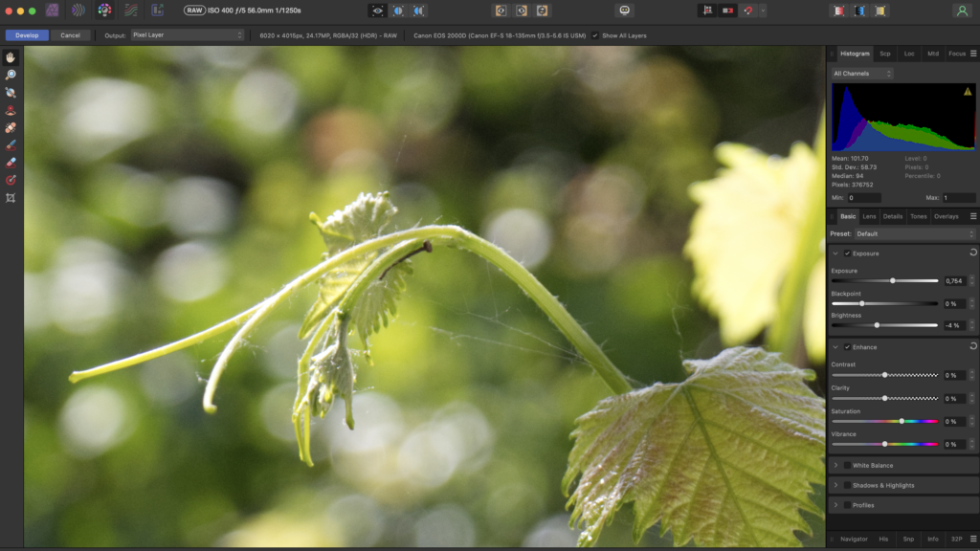This screenshot has width=980, height=551.
Task: Select the Overlay Paint tool
Action: pyautogui.click(x=11, y=145)
